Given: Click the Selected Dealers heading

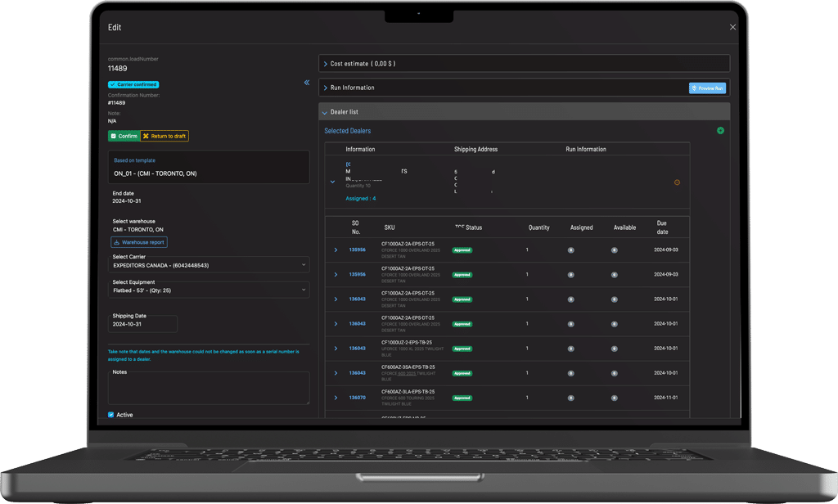Looking at the screenshot, I should point(347,131).
